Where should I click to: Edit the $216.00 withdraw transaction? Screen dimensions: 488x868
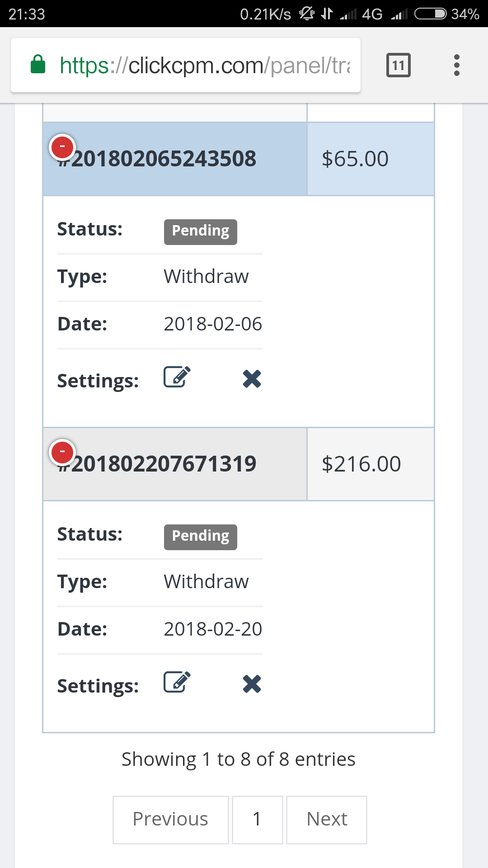tap(177, 682)
